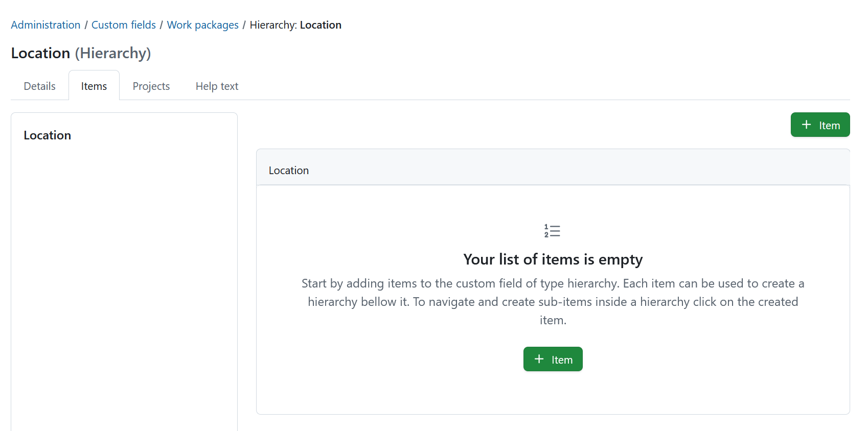Click the Location (Hierarchy) page title

coord(40,53)
